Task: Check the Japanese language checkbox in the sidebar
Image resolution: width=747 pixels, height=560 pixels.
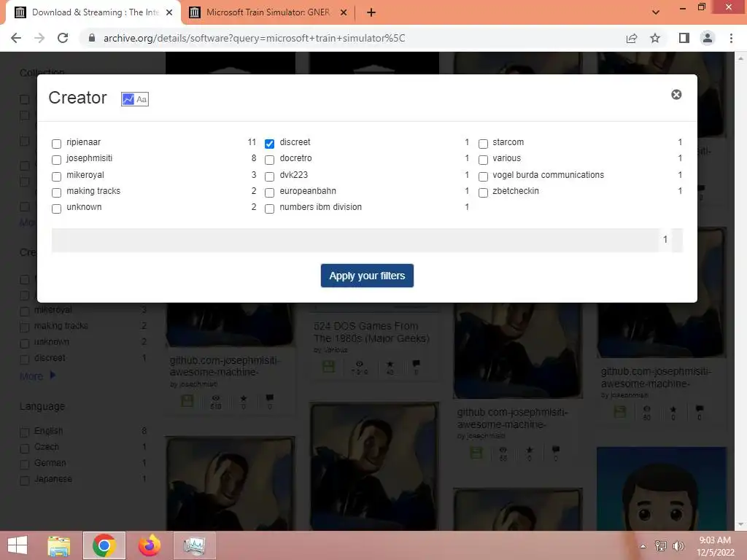Action: 24,481
